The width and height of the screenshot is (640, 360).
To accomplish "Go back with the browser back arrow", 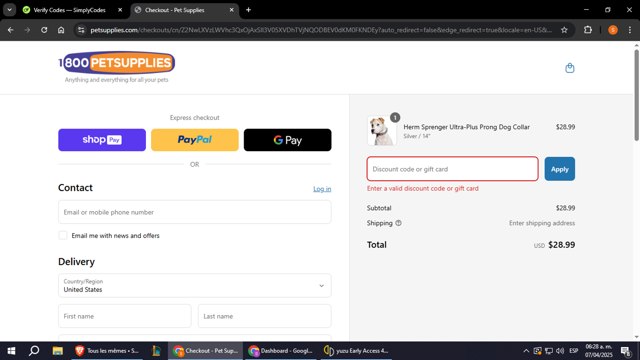I will tap(11, 30).
